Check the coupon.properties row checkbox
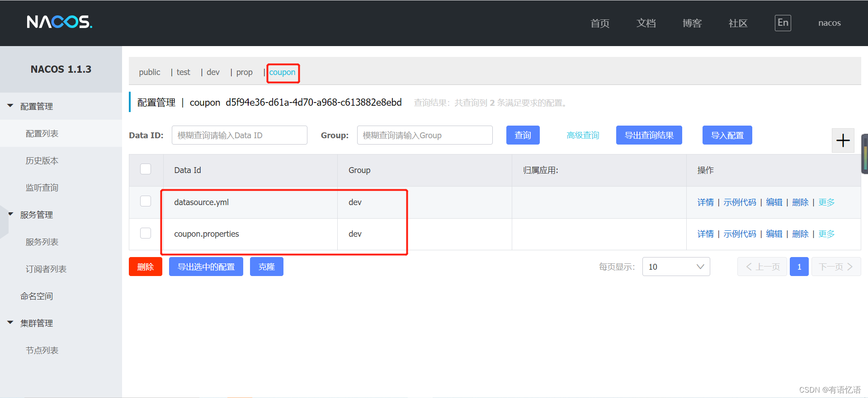 click(x=146, y=233)
